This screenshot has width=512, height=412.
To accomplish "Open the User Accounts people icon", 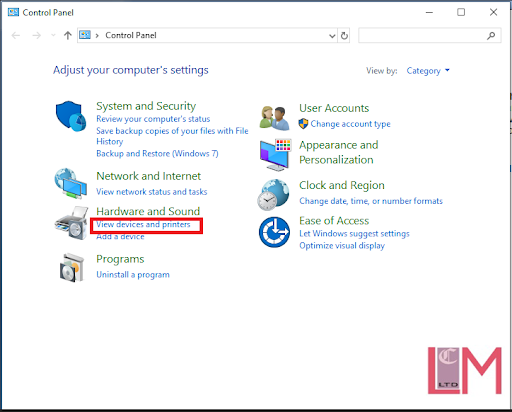I will coord(275,118).
